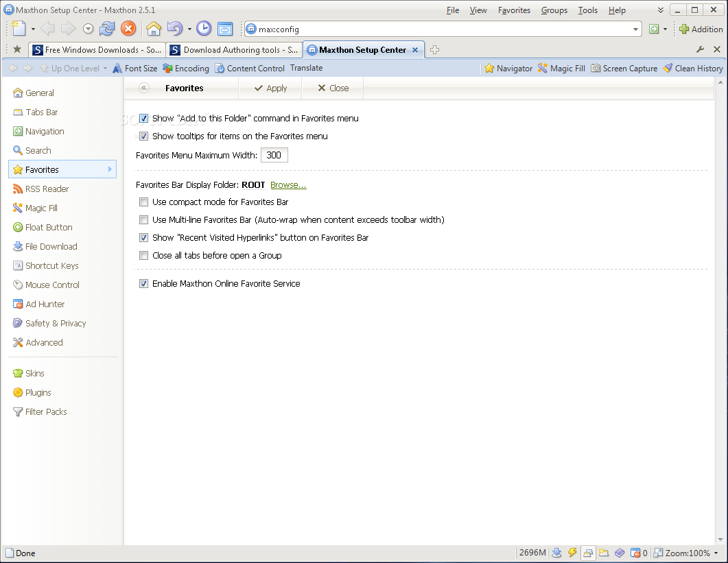Click the Refresh toolbar icon
The width and height of the screenshot is (728, 563).
pos(107,29)
